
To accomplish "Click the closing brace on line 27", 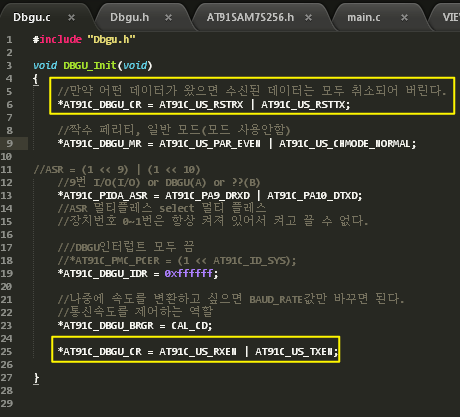I will click(36, 378).
